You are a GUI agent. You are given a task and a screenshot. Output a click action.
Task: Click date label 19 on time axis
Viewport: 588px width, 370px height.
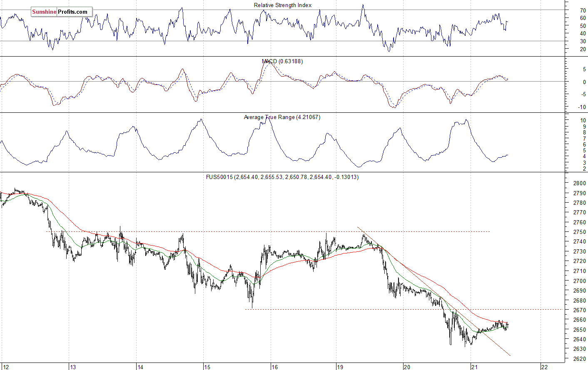point(340,367)
